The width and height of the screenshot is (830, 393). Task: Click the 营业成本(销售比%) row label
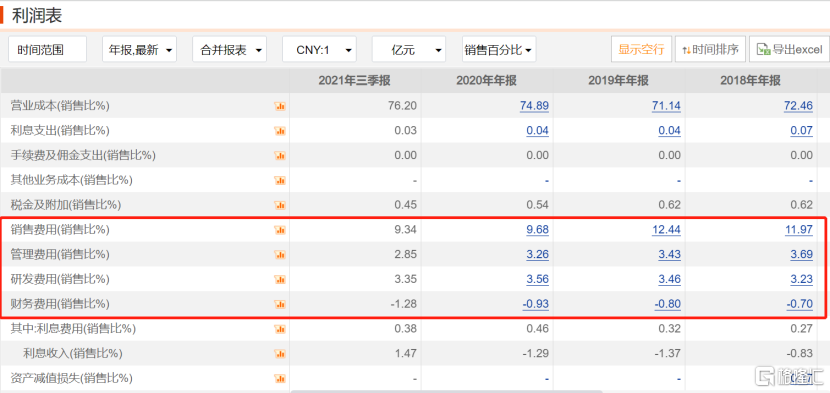point(60,106)
